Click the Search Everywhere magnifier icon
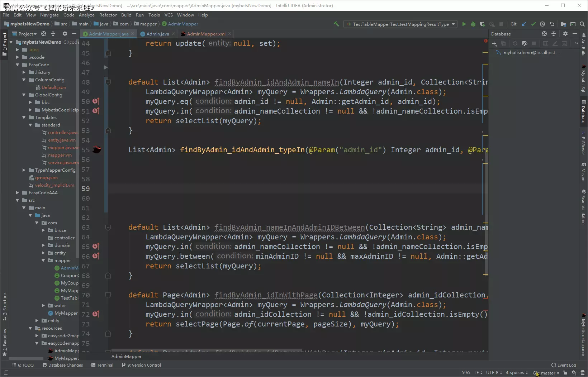The width and height of the screenshot is (588, 377). tap(582, 24)
